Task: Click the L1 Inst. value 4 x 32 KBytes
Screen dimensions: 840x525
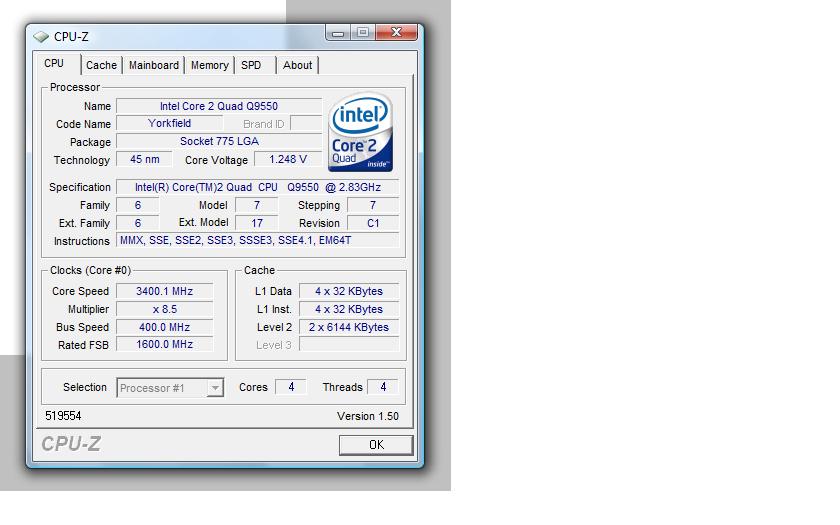Action: [349, 309]
